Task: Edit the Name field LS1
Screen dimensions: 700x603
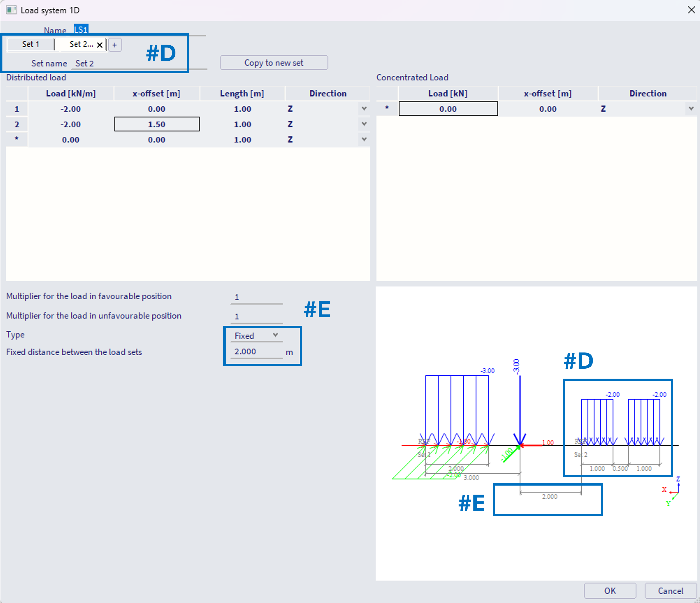Action: click(81, 30)
